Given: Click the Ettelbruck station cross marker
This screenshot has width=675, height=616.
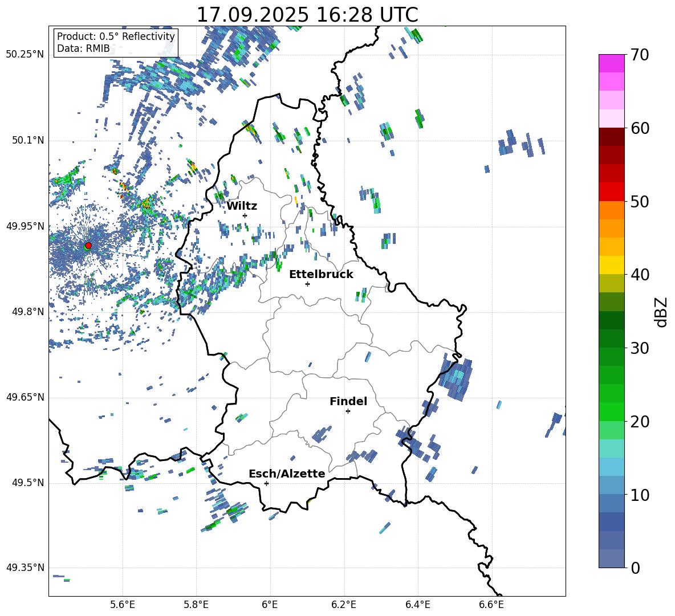Looking at the screenshot, I should coord(307,284).
